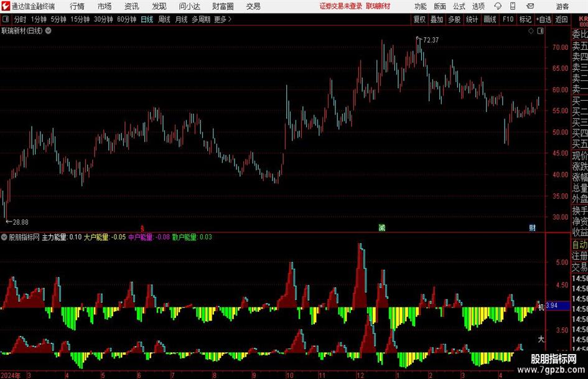Viewport: 588px width, 379px height.
Task: Switch to the 15分钟 period tab
Action: pyautogui.click(x=80, y=19)
